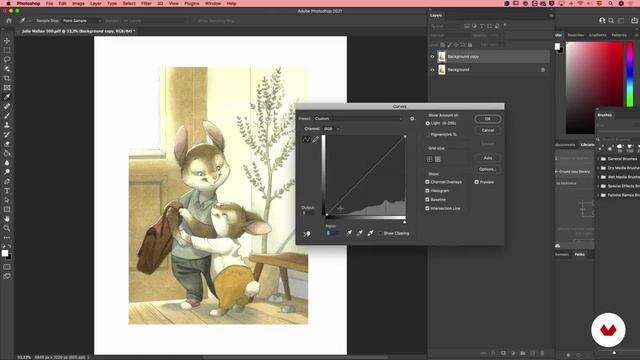Open the Layer menu
Image resolution: width=640 pixels, height=360 pixels.
(96, 3)
